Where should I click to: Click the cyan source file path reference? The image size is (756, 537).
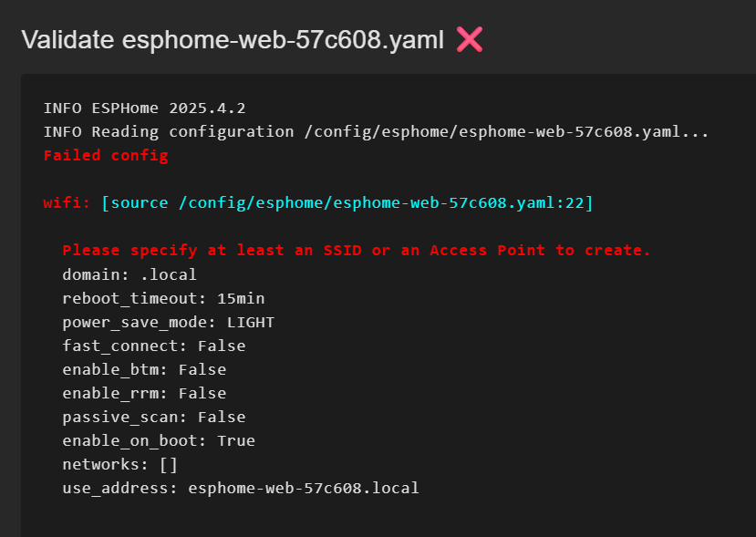(x=347, y=202)
